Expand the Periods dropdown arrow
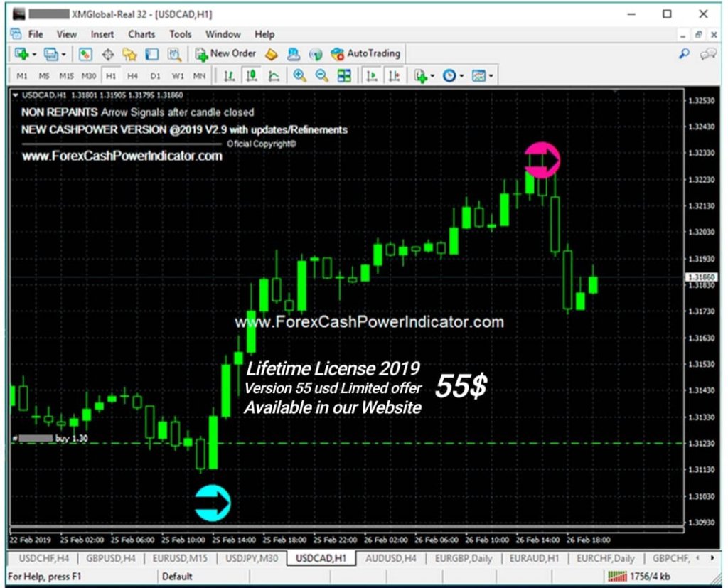 tap(461, 76)
